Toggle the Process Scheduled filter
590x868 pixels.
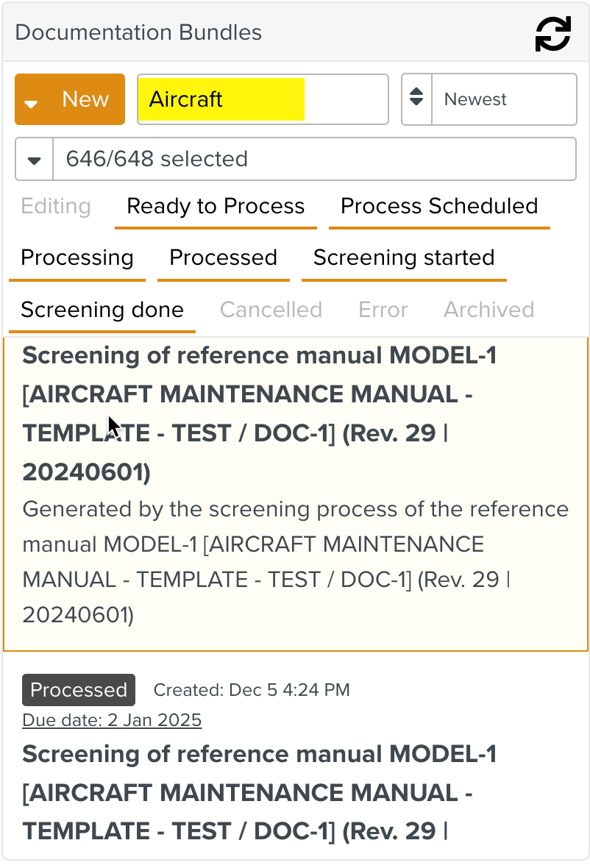(439, 207)
